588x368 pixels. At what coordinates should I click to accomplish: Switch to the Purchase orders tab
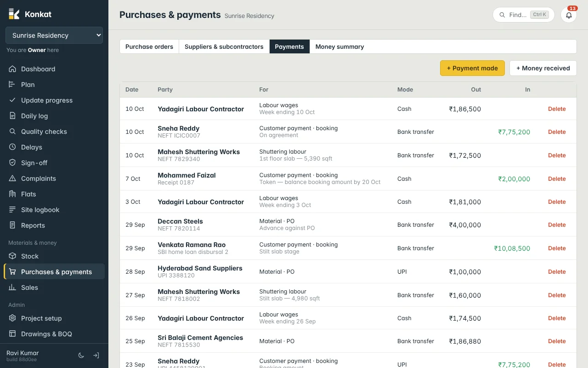pos(149,46)
